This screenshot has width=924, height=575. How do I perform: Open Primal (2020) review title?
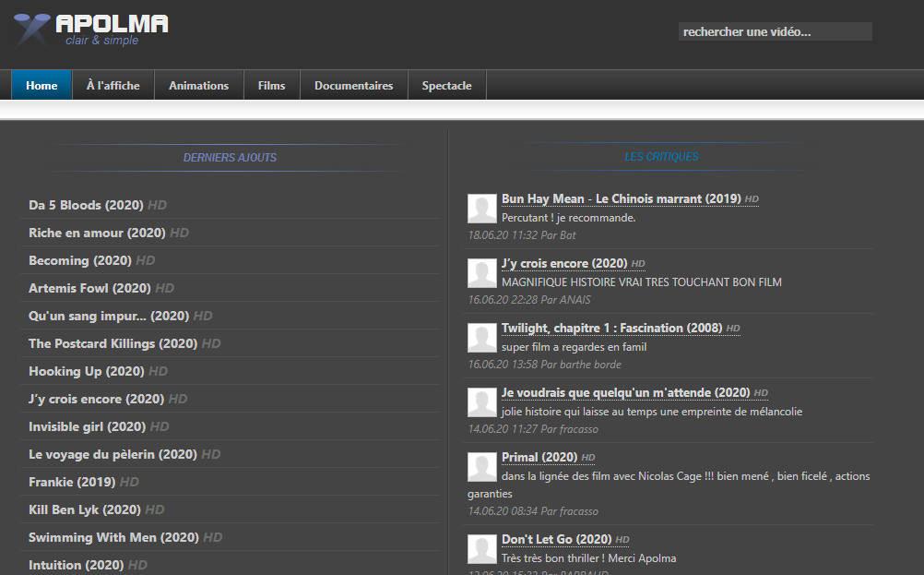click(539, 458)
